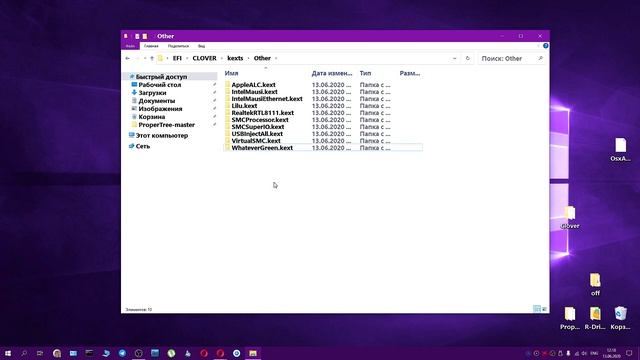The height and width of the screenshot is (360, 640).
Task: Open Explorer help question mark icon
Action: click(x=545, y=46)
